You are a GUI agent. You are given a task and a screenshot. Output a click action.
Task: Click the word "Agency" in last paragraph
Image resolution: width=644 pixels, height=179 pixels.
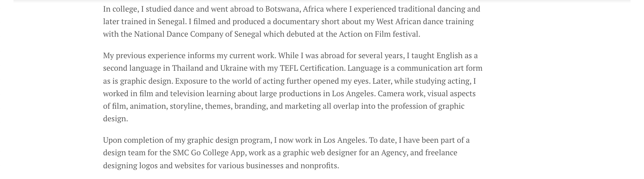tap(394, 153)
